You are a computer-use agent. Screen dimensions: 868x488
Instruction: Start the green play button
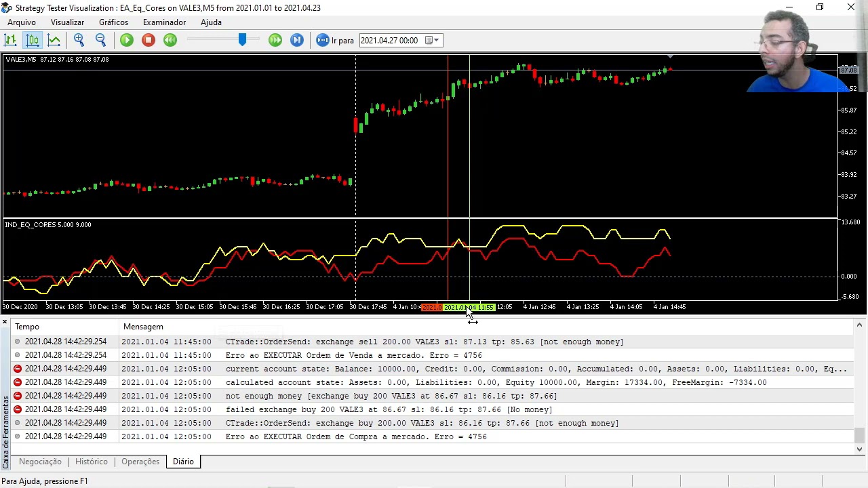[x=127, y=40]
